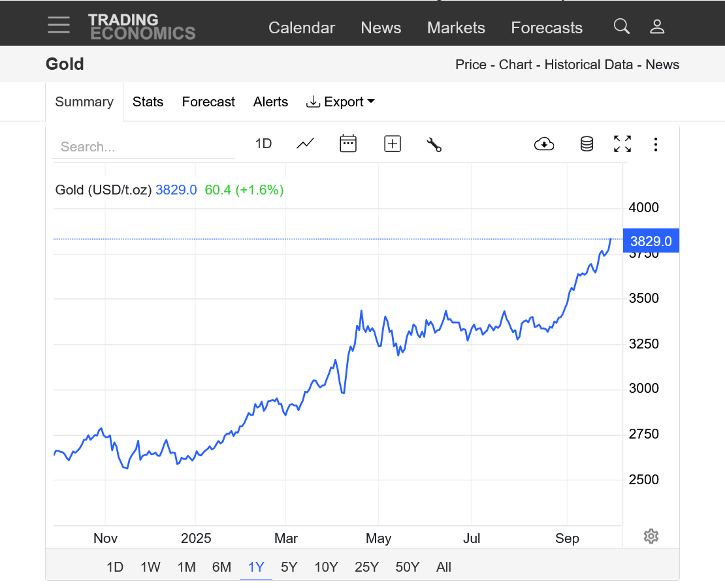Change the chart type line icon
725x588 pixels.
(x=305, y=144)
